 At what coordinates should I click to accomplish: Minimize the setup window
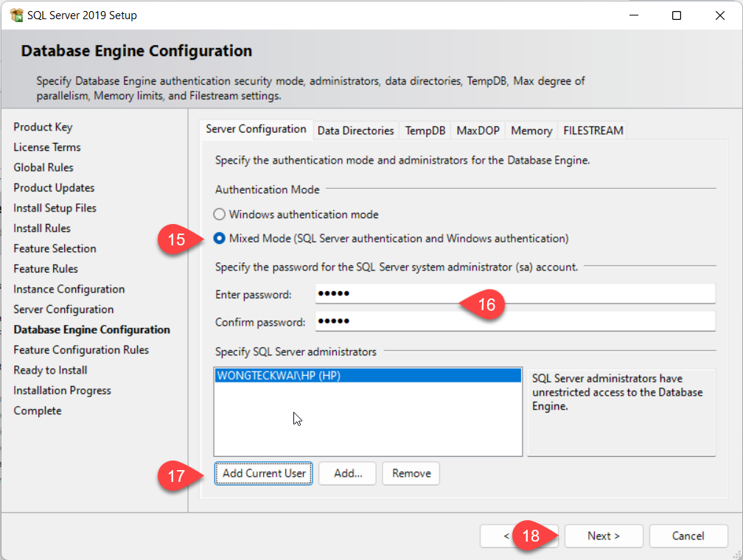(634, 15)
